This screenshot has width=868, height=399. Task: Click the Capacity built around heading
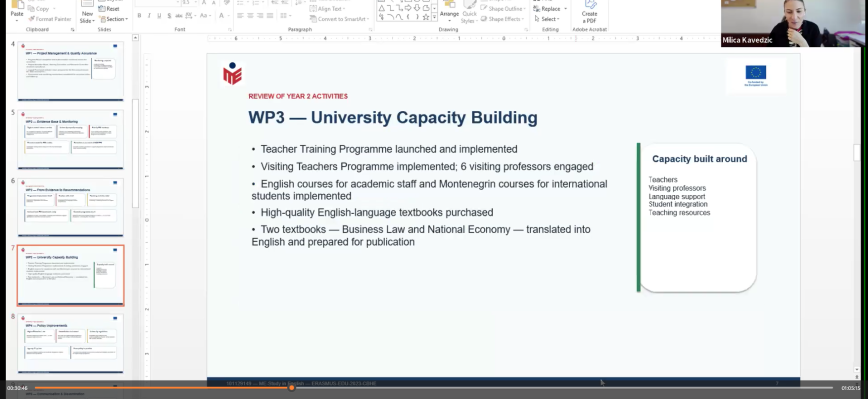click(699, 159)
